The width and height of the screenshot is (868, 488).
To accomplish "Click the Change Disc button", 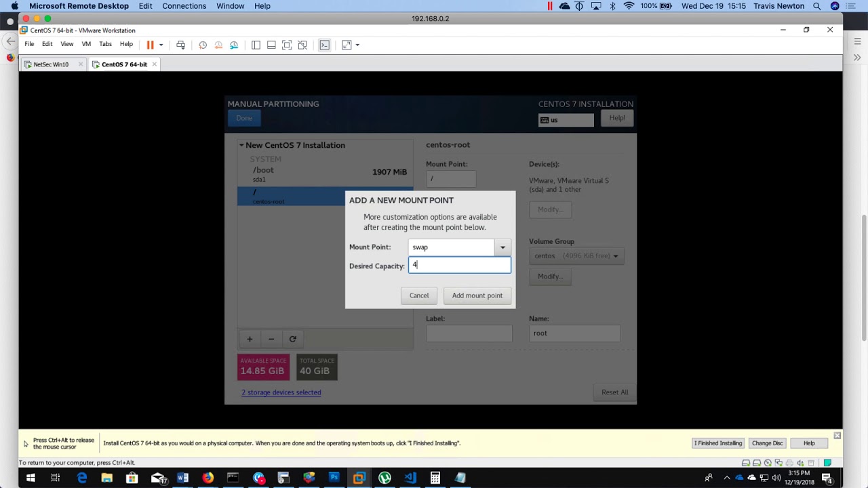I will point(767,443).
